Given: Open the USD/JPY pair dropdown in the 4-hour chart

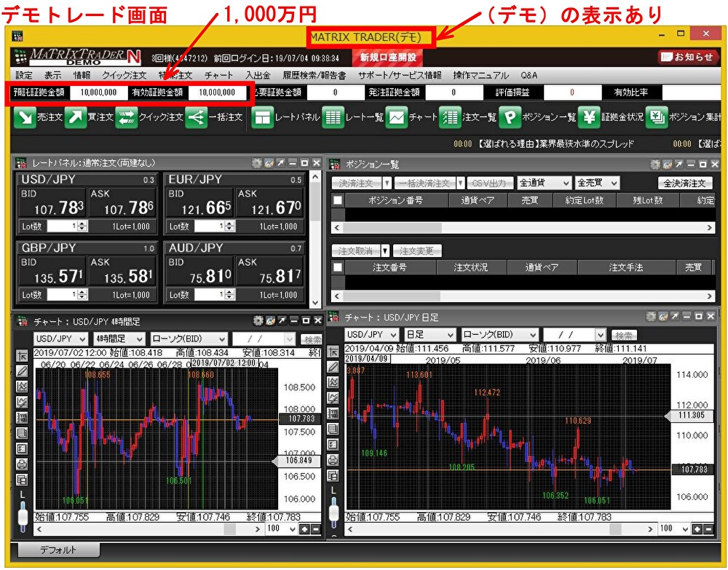Looking at the screenshot, I should (60, 339).
